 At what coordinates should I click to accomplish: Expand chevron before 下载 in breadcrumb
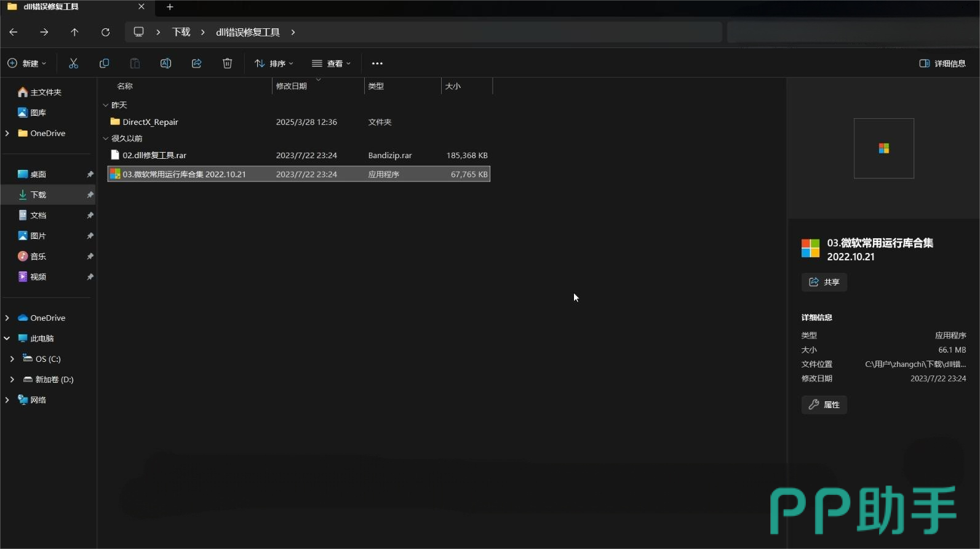(158, 32)
